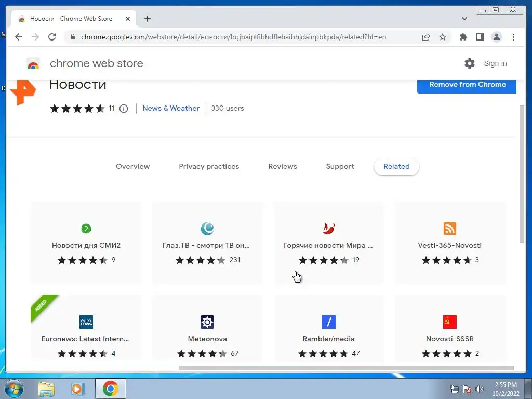Click the horizontal scrollbar at bottom
This screenshot has height=399, width=532.
pyautogui.click(x=346, y=368)
